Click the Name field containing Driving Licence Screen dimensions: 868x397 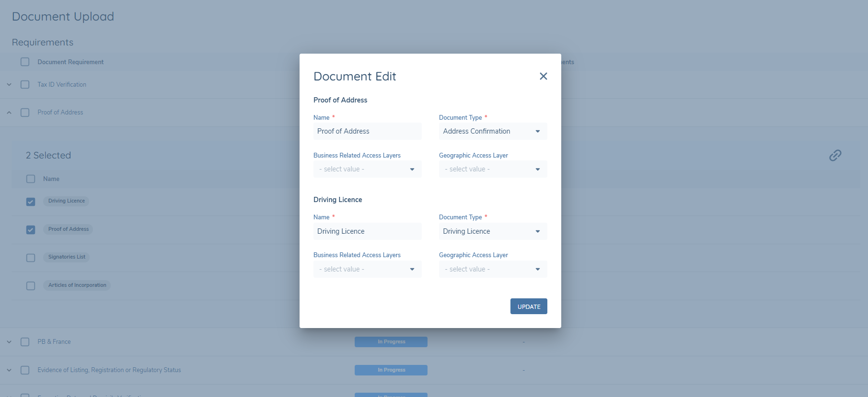click(x=367, y=231)
